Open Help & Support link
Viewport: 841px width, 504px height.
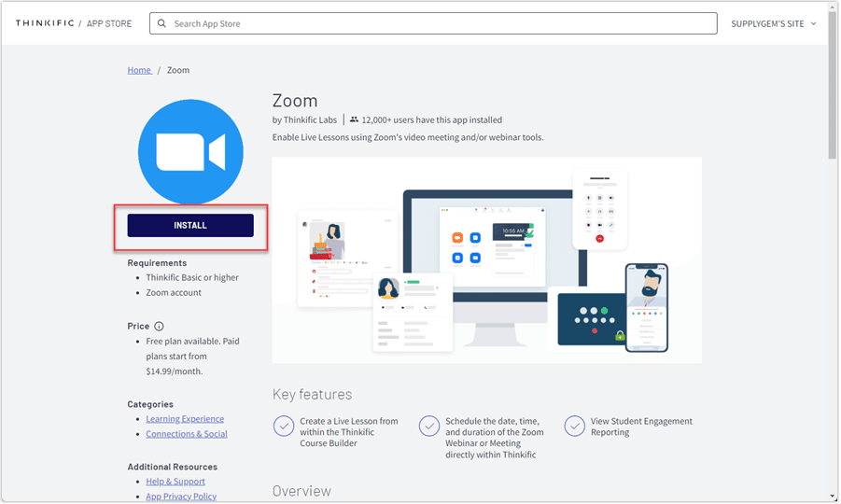click(x=175, y=482)
